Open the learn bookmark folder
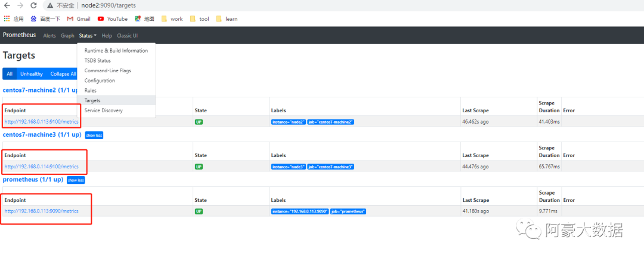 227,19
